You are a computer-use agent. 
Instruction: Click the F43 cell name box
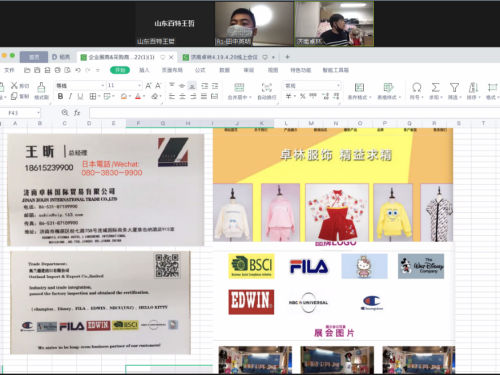[20, 113]
